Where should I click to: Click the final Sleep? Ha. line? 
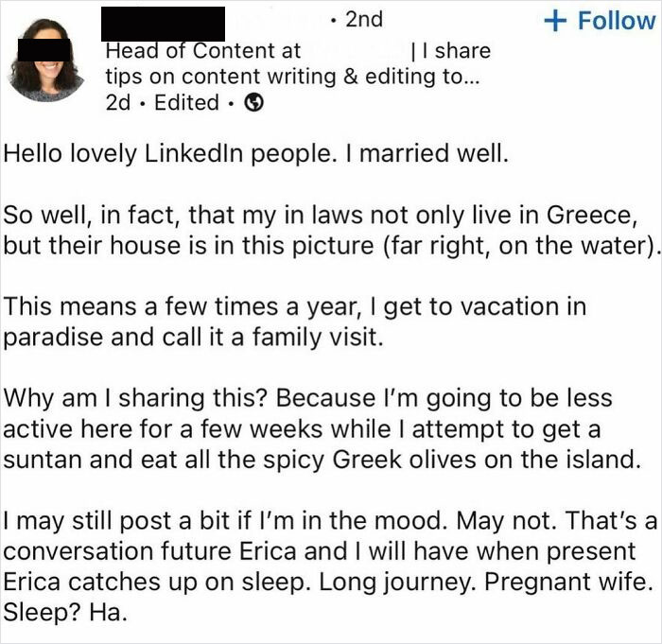point(65,613)
